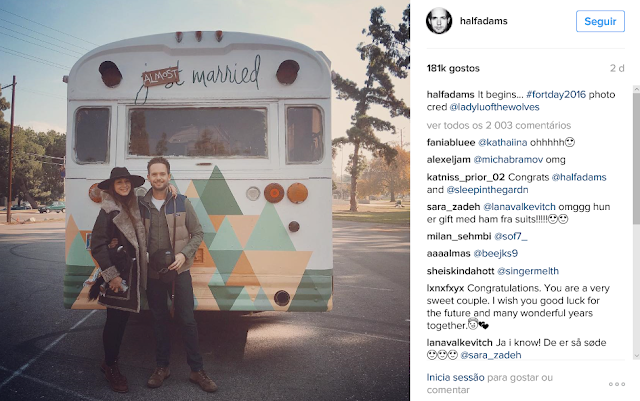This screenshot has height=401, width=640.
Task: Click Inicia sessão login link
Action: (456, 377)
